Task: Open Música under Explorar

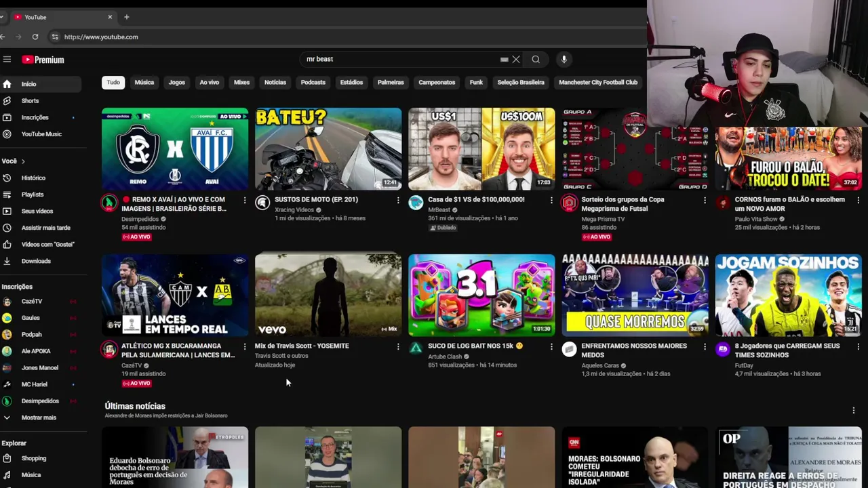Action: tap(41, 475)
